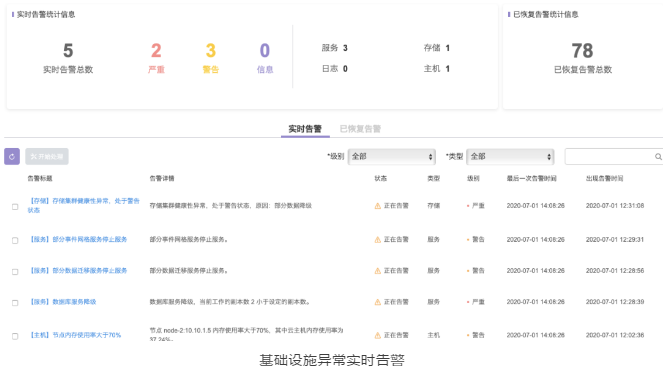The width and height of the screenshot is (671, 370).
Task: Open alert link 【服务】数据库服务降级
Action: click(62, 302)
